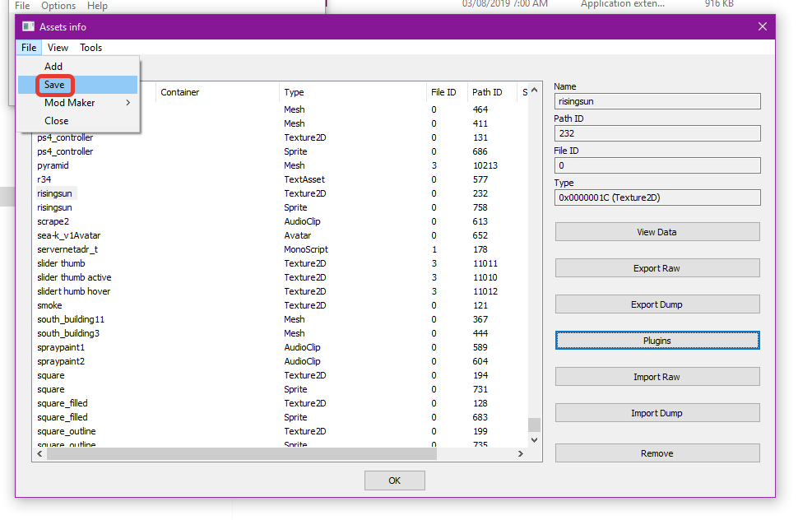Image resolution: width=812 pixels, height=520 pixels.
Task: Open Options menu in the background window
Action: pyautogui.click(x=58, y=6)
